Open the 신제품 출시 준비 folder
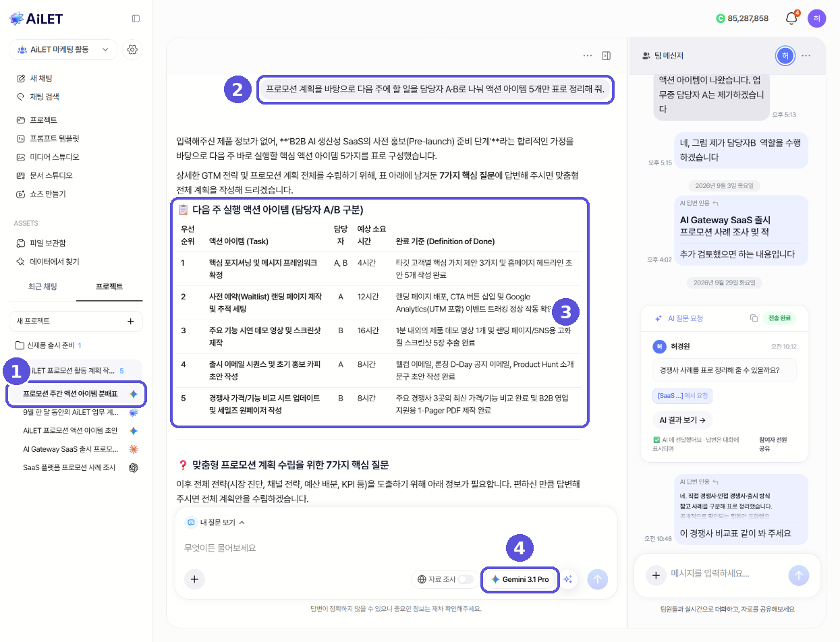Image resolution: width=840 pixels, height=642 pixels. pos(48,345)
